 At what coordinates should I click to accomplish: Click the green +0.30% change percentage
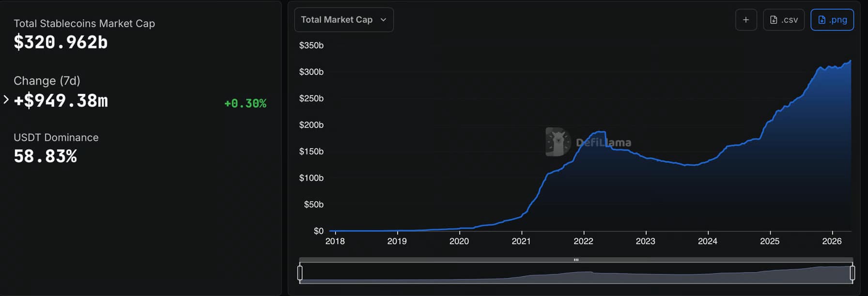click(245, 103)
